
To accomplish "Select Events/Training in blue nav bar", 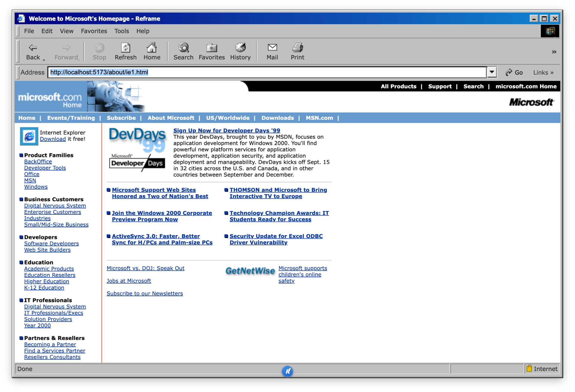I will tap(71, 118).
